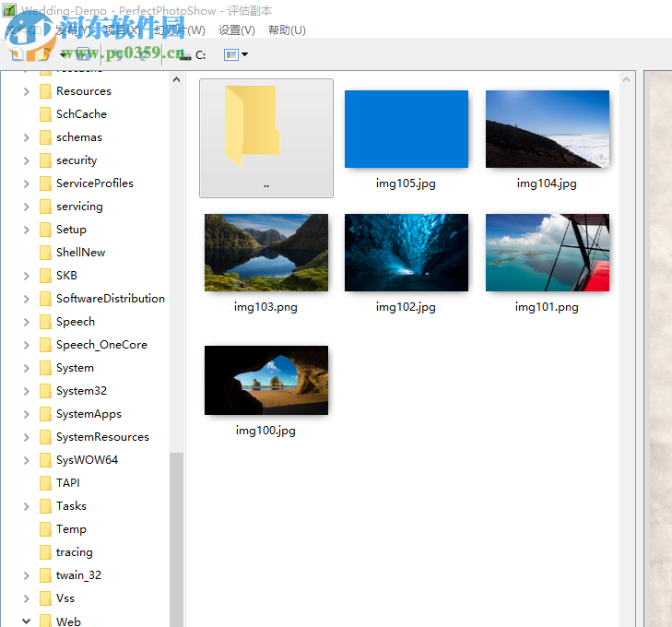Open the 设置(V) menu
The image size is (672, 627).
click(x=237, y=30)
